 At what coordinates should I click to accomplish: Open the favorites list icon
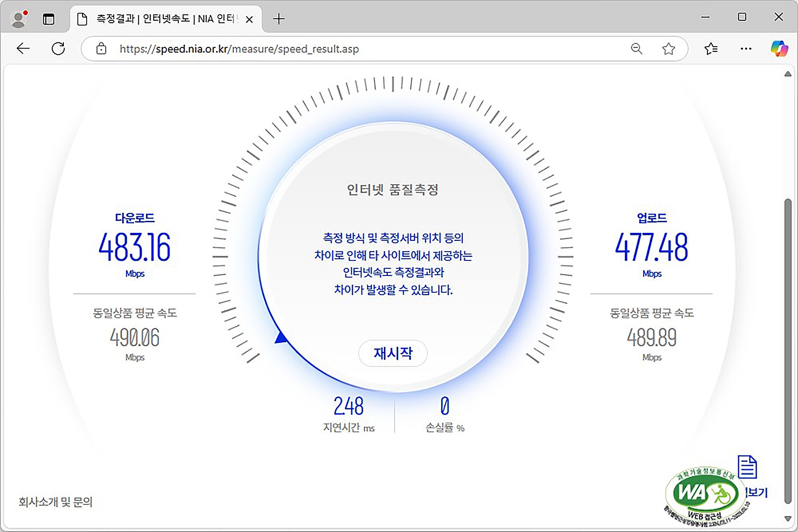click(x=711, y=49)
